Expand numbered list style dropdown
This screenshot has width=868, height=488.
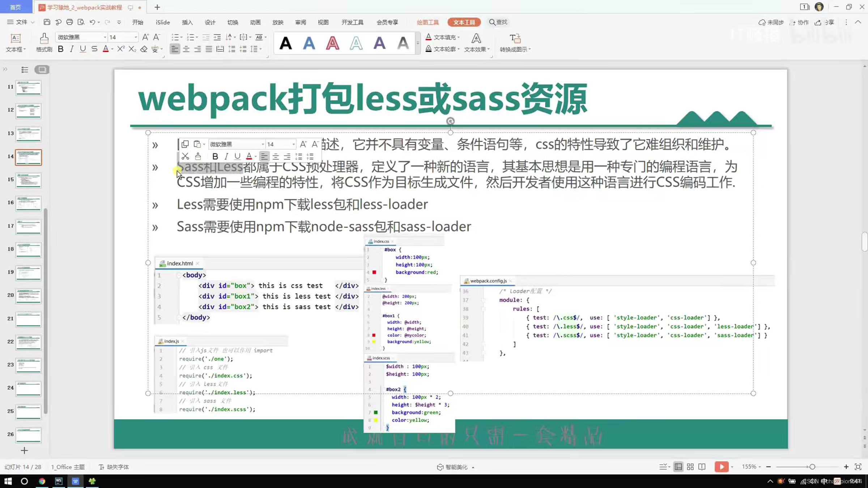197,37
